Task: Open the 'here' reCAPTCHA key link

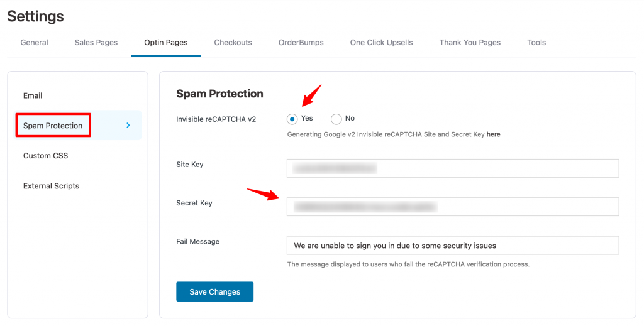Action: [493, 134]
